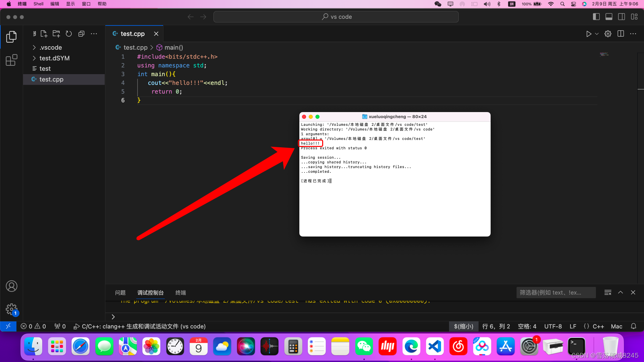
Task: Click the editor minimap preview
Action: point(604,54)
